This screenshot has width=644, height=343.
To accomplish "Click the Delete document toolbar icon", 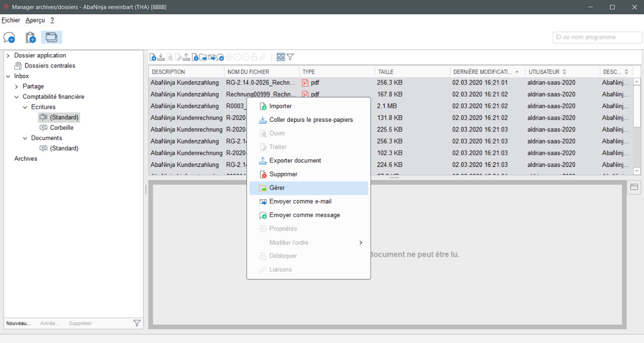I will pyautogui.click(x=195, y=57).
